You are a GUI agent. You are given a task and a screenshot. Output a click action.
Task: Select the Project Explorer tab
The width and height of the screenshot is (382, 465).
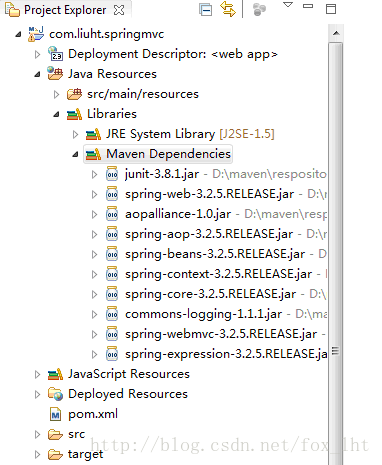[x=65, y=10]
